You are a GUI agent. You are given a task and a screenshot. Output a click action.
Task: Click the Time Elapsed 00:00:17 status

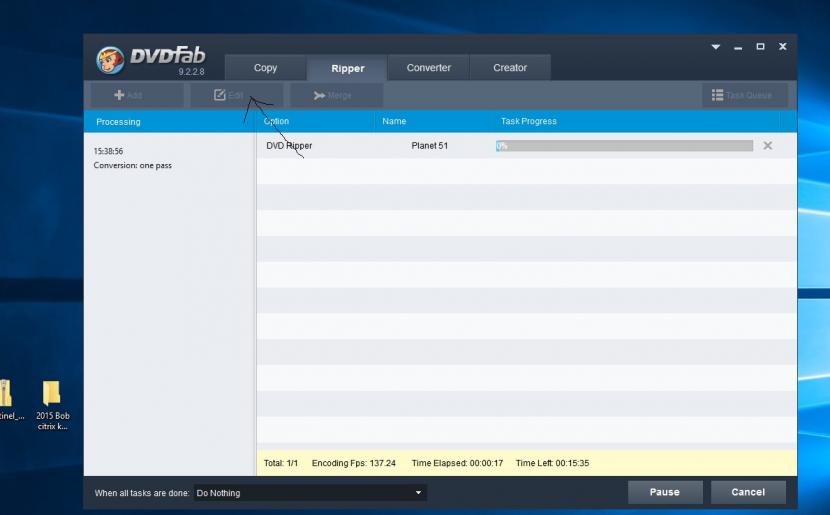(x=457, y=463)
